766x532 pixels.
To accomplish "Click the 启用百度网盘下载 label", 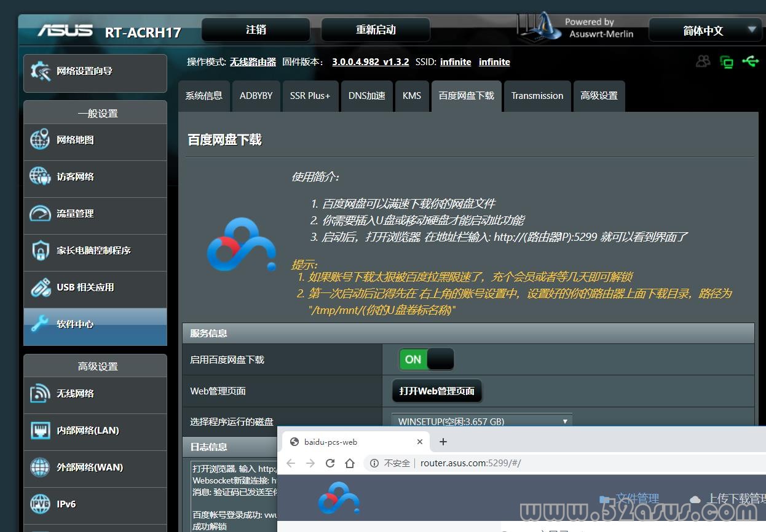I will pyautogui.click(x=227, y=360).
